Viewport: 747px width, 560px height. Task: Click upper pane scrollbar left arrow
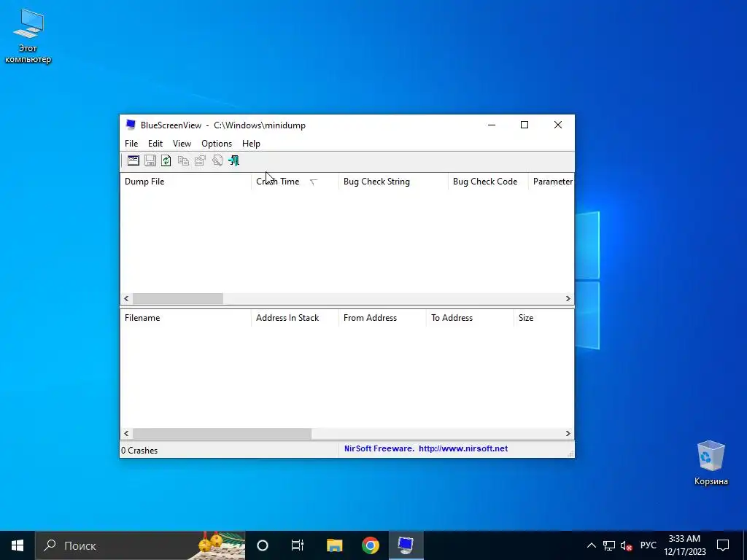[126, 298]
